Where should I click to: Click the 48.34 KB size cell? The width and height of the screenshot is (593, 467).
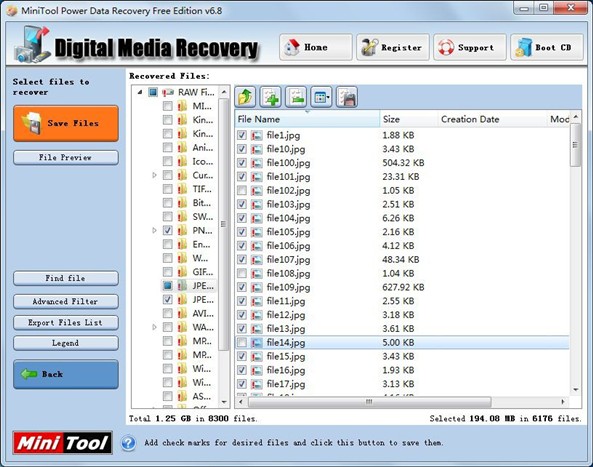click(401, 259)
